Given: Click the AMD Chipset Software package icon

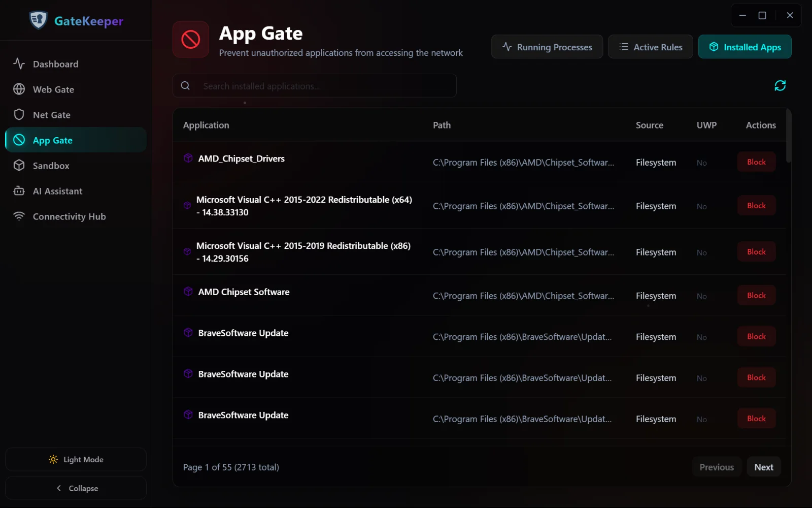Looking at the screenshot, I should pyautogui.click(x=188, y=292).
